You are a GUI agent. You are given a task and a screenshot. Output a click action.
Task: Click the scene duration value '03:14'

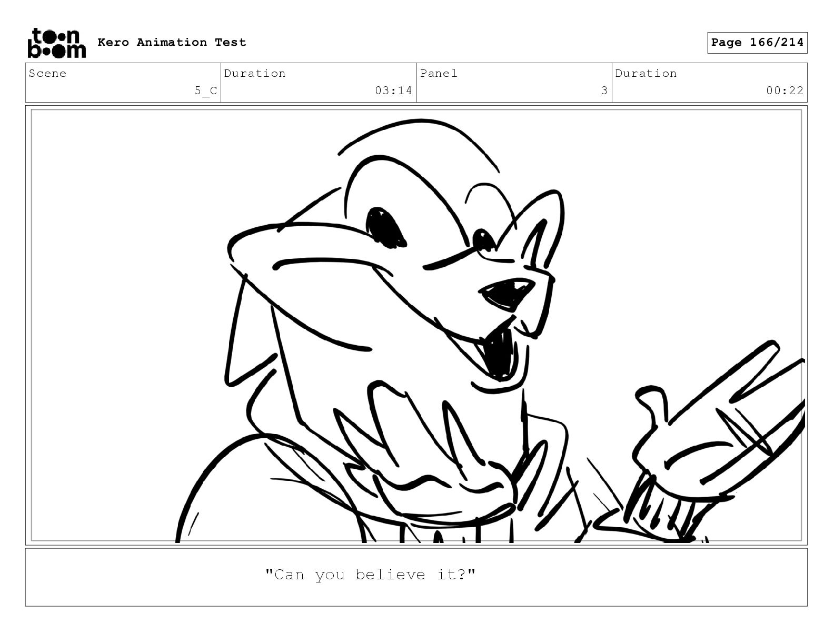[x=393, y=90]
